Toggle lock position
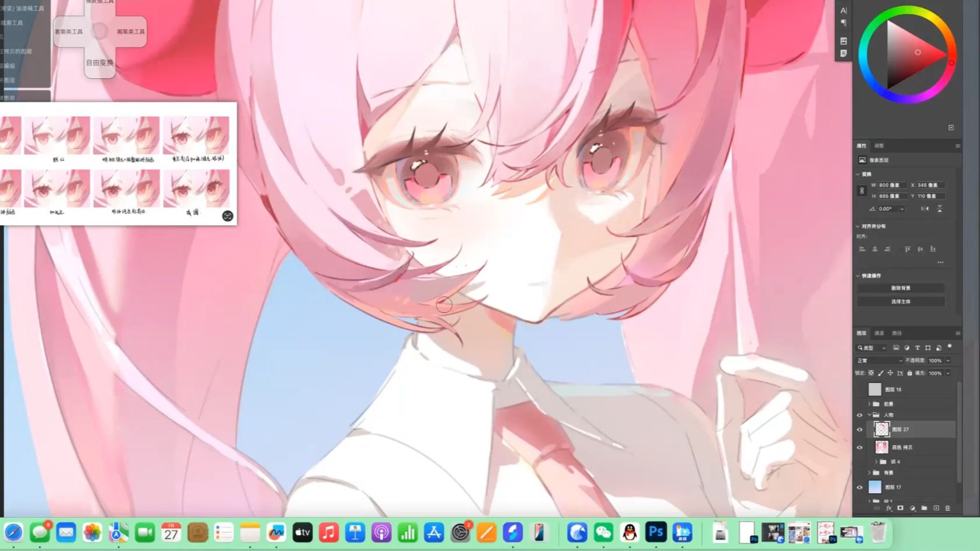 coord(890,373)
